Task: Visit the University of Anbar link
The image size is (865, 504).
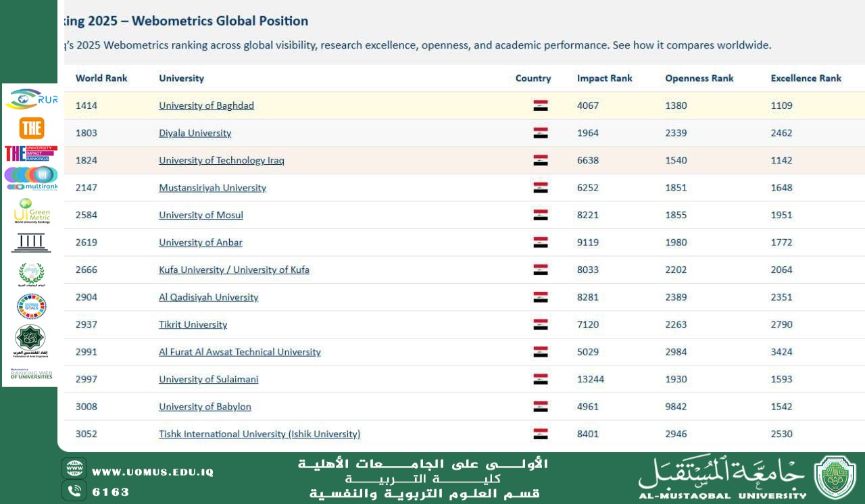Action: [x=200, y=243]
